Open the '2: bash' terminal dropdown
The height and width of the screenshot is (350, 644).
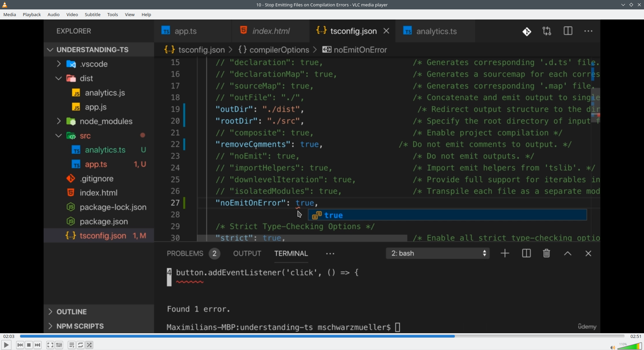(x=438, y=254)
